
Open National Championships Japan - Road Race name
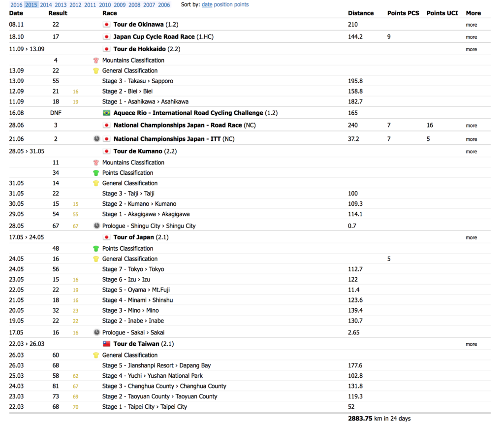(x=177, y=125)
